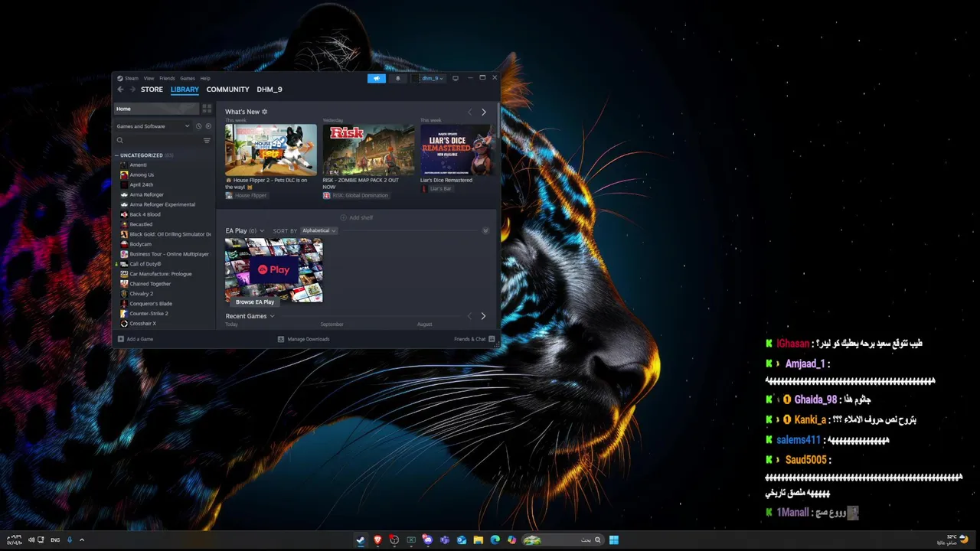
Task: Open the RISK Zombie Map Pack thumbnail
Action: (x=368, y=150)
